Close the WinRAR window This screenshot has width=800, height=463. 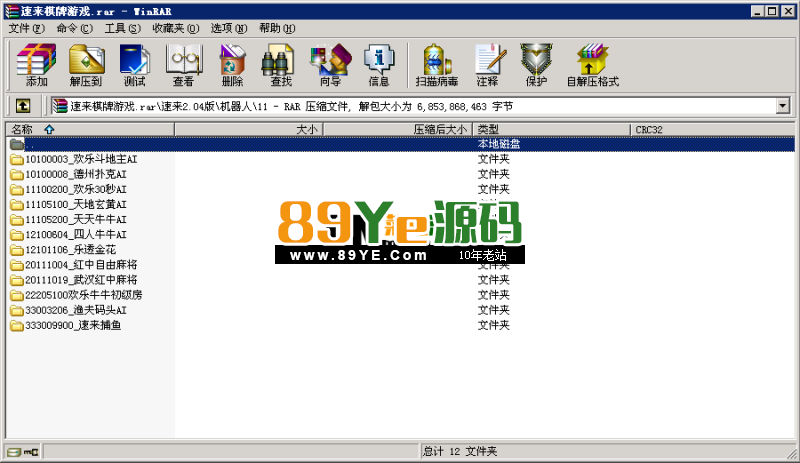click(788, 11)
